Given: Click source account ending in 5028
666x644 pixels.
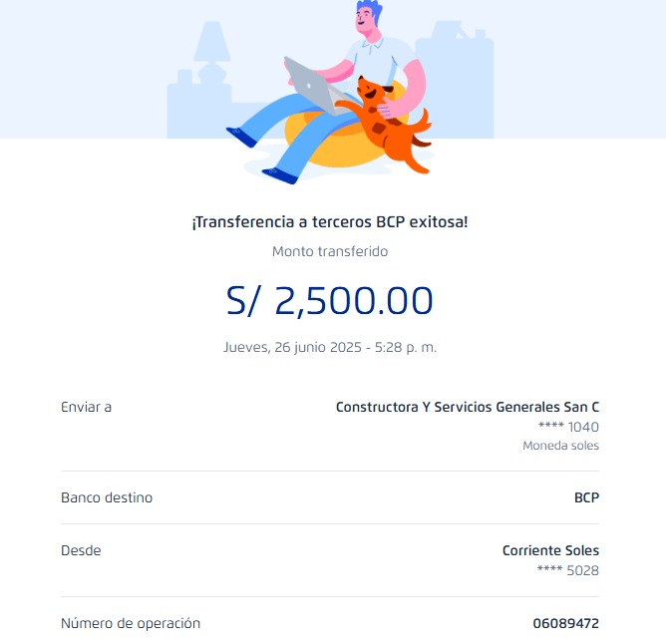Looking at the screenshot, I should click(x=568, y=571).
